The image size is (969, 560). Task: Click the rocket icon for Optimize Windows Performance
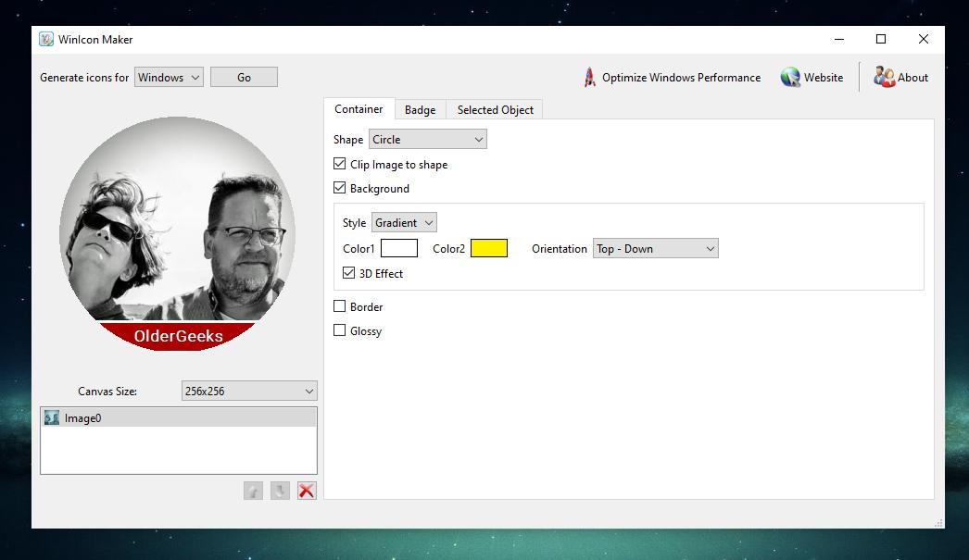[589, 77]
